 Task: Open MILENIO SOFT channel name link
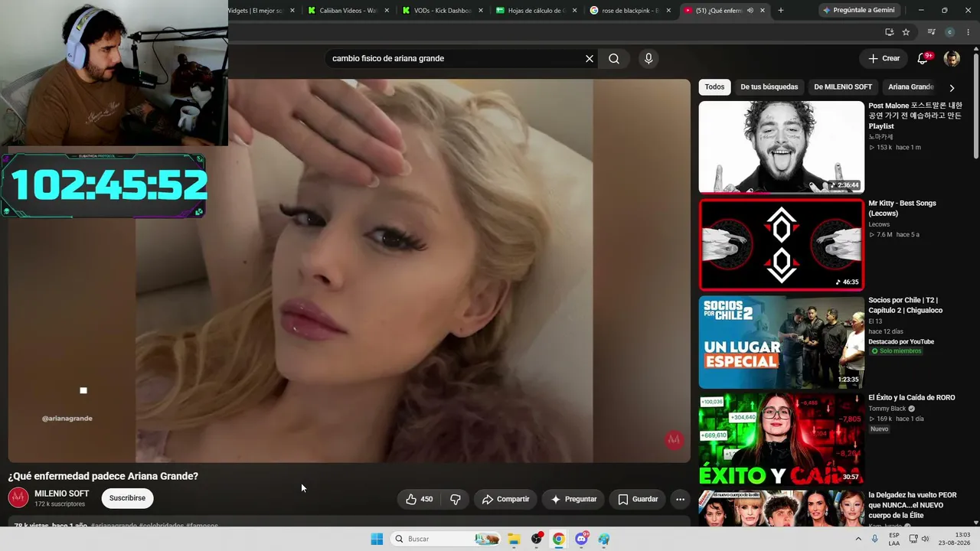coord(62,494)
